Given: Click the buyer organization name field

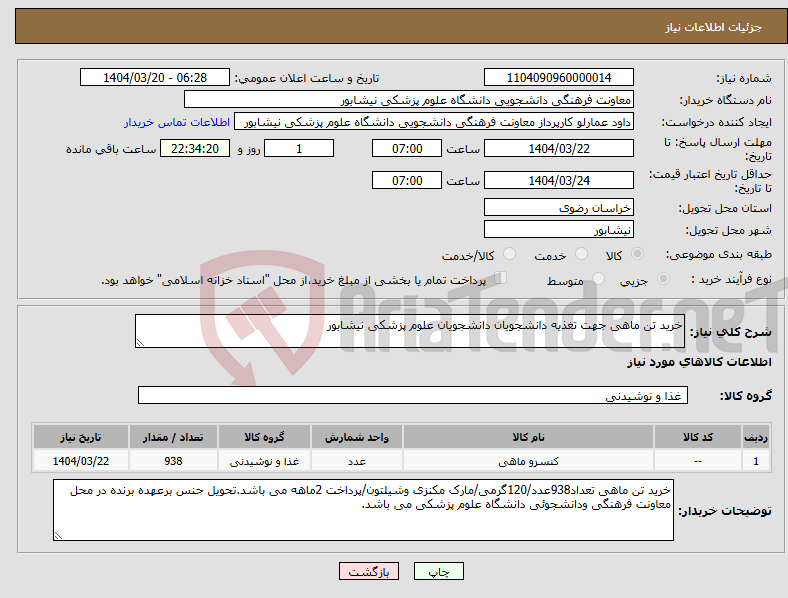Looking at the screenshot, I should (409, 99).
